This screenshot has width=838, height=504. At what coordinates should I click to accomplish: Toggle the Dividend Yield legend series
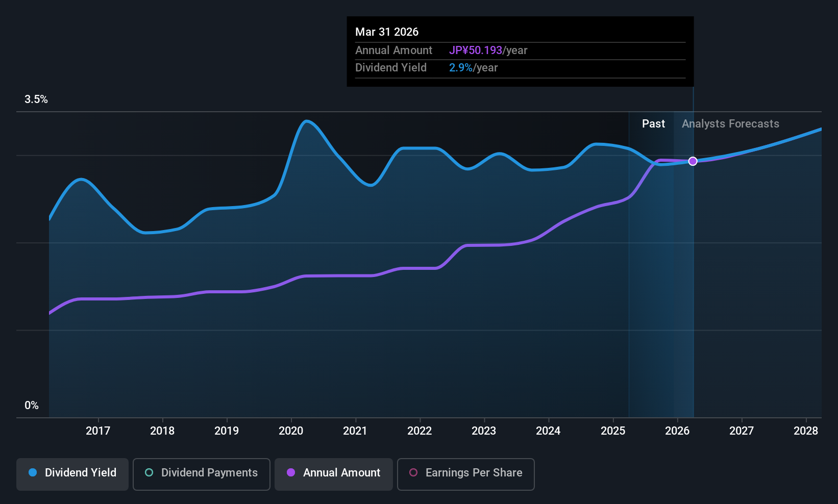(x=72, y=473)
